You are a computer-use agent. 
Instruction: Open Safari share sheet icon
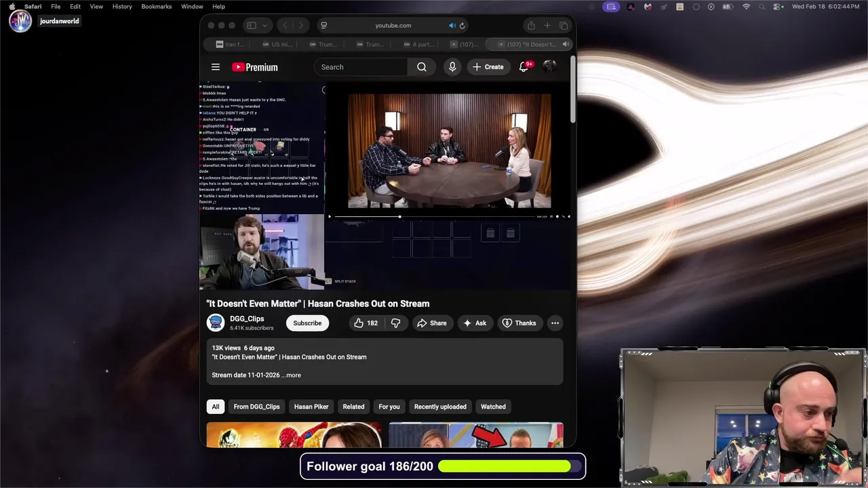click(x=531, y=26)
